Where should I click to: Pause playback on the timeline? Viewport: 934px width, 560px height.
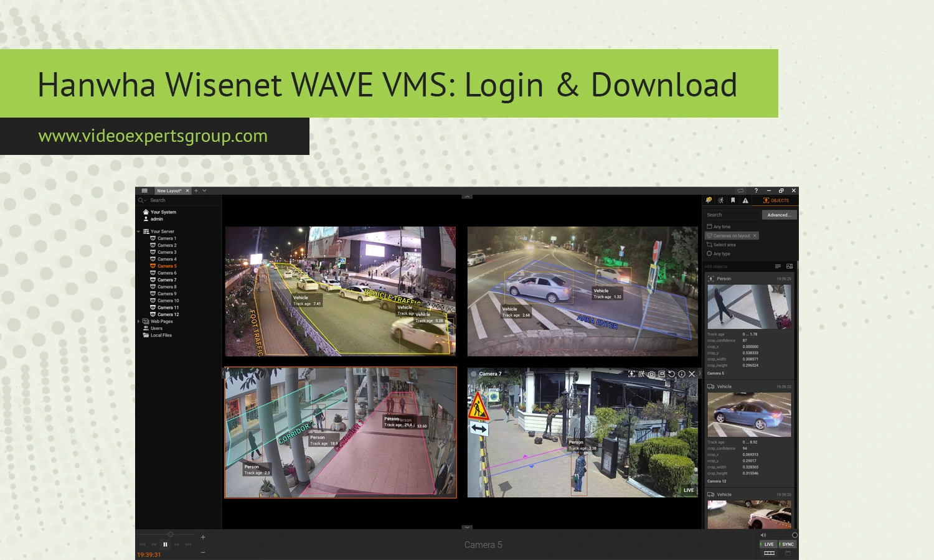(x=165, y=544)
